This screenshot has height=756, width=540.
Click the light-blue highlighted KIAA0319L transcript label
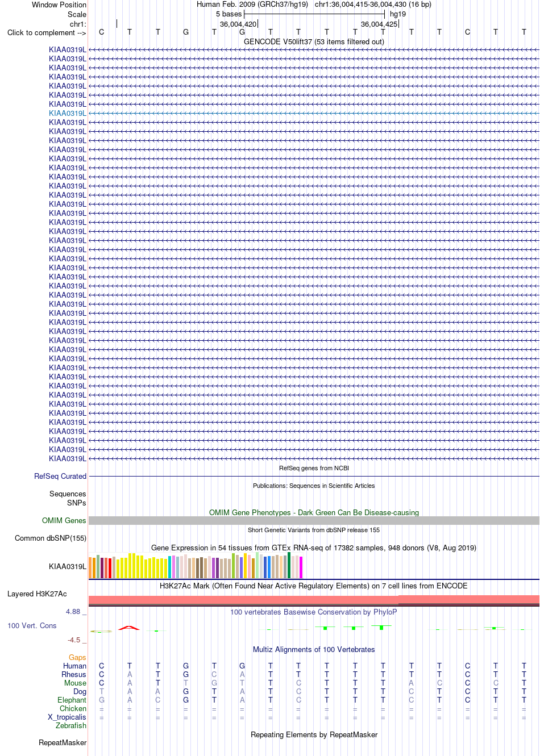coord(68,113)
